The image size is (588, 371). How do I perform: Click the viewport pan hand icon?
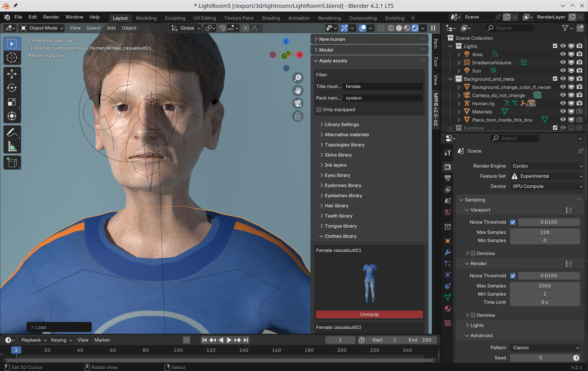(x=298, y=91)
